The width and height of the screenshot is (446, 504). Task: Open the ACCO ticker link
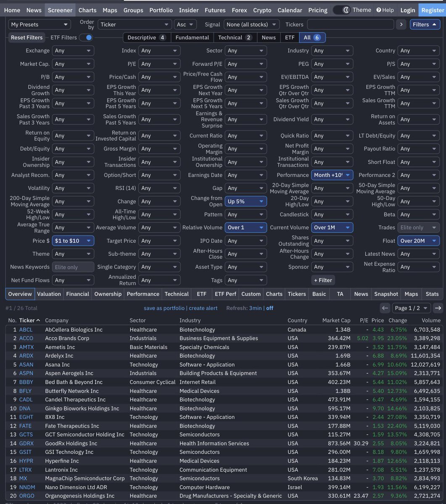pyautogui.click(x=26, y=338)
